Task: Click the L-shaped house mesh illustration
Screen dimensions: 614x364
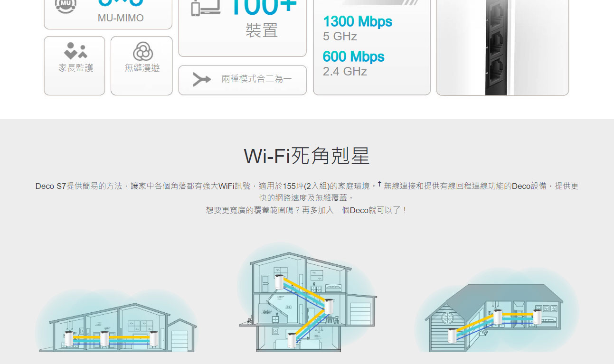Action: pyautogui.click(x=493, y=312)
